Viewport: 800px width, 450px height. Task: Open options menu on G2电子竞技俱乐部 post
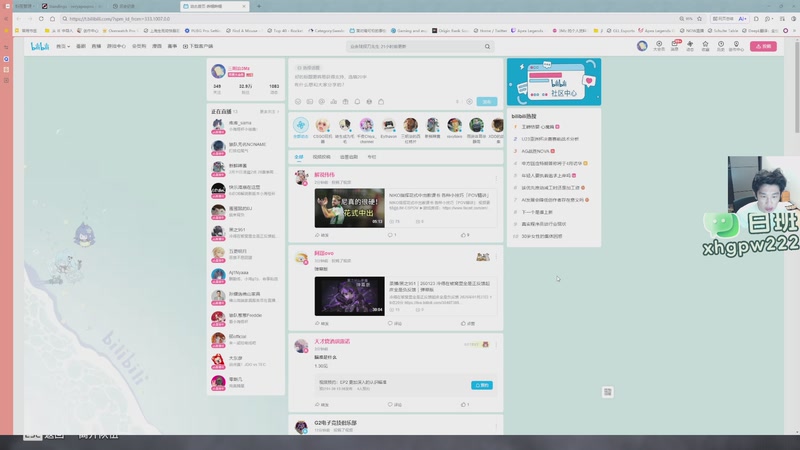[x=496, y=427]
